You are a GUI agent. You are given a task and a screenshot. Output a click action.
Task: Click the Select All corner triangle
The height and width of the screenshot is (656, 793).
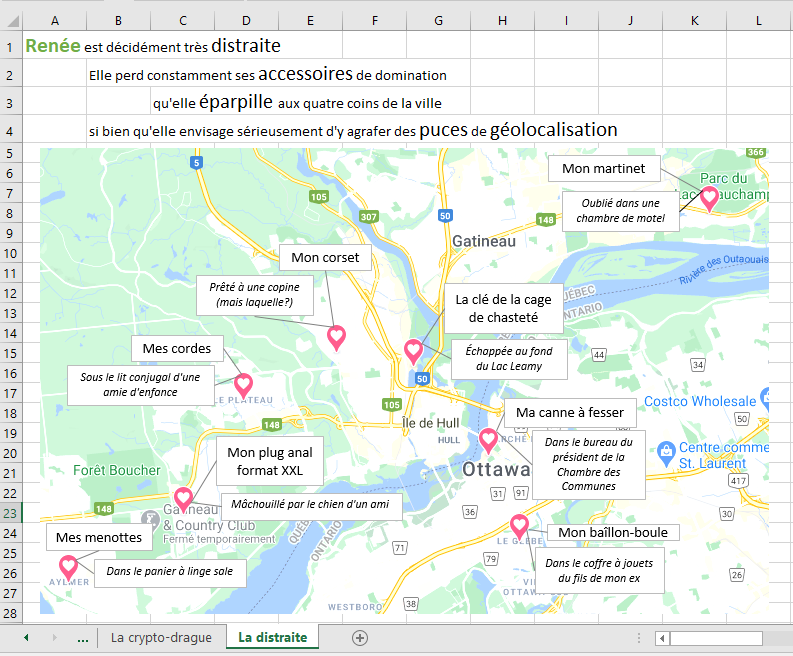click(10, 21)
